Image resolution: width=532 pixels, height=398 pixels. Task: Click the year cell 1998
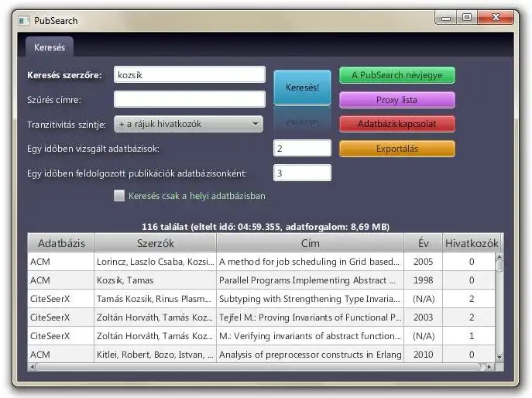point(423,280)
